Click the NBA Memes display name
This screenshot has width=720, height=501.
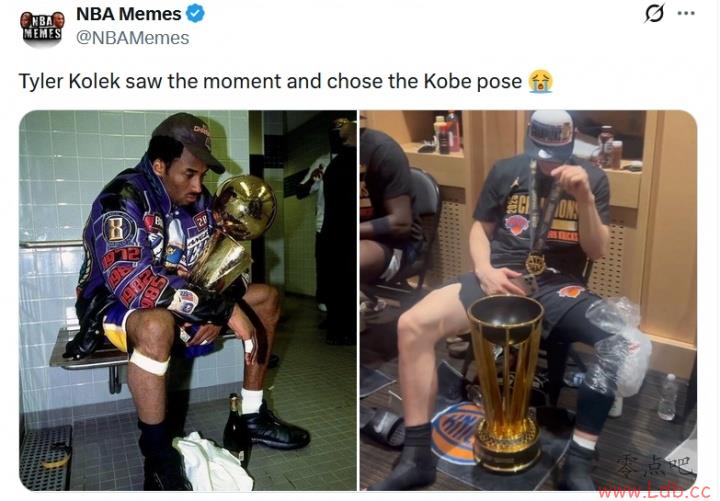click(x=128, y=14)
